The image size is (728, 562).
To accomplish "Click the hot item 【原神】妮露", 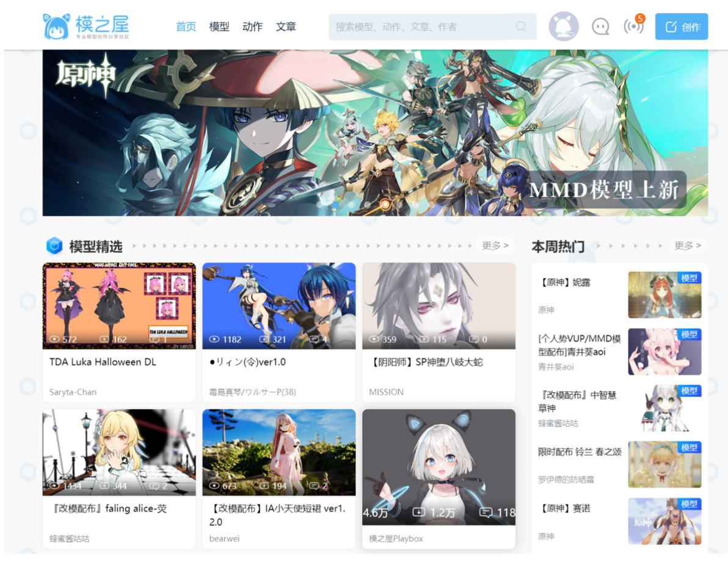I will click(x=564, y=282).
